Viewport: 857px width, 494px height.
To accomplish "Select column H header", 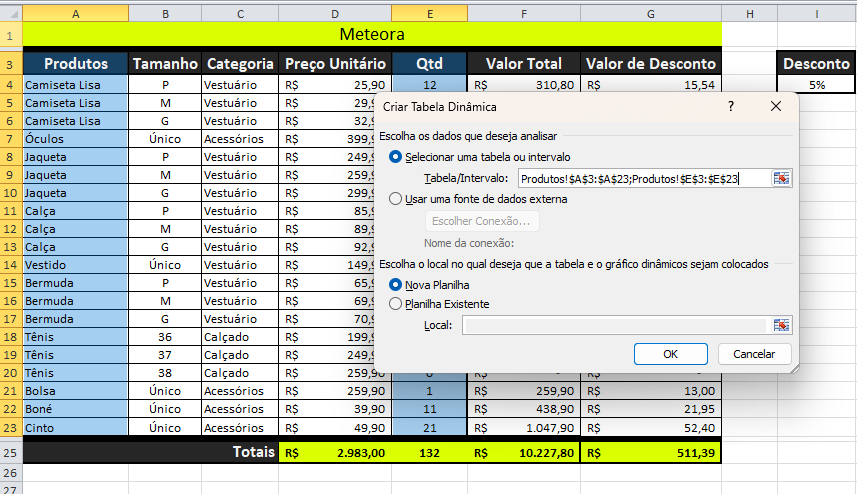I will [x=749, y=14].
